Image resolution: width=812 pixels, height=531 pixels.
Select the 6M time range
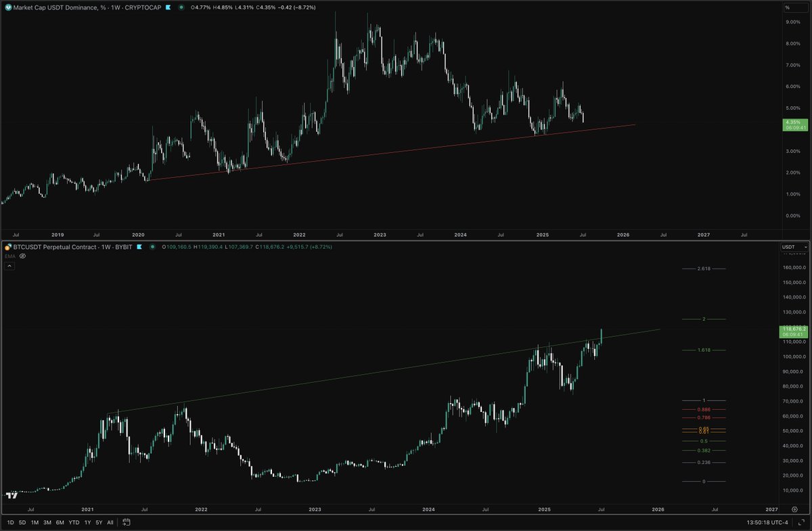60,522
